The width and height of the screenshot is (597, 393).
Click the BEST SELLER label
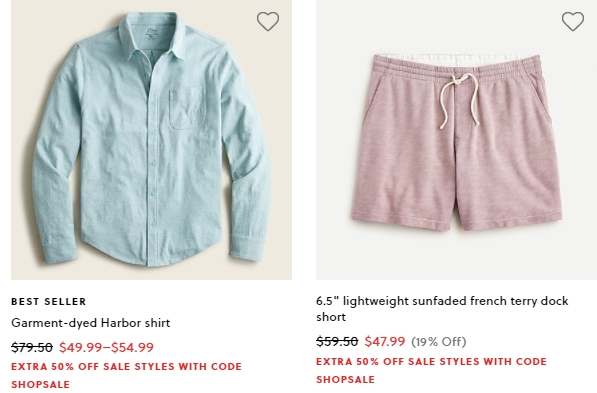click(x=49, y=302)
